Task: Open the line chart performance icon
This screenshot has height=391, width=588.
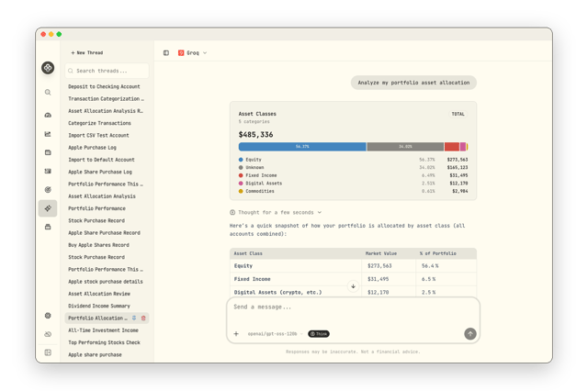Action: 48,134
